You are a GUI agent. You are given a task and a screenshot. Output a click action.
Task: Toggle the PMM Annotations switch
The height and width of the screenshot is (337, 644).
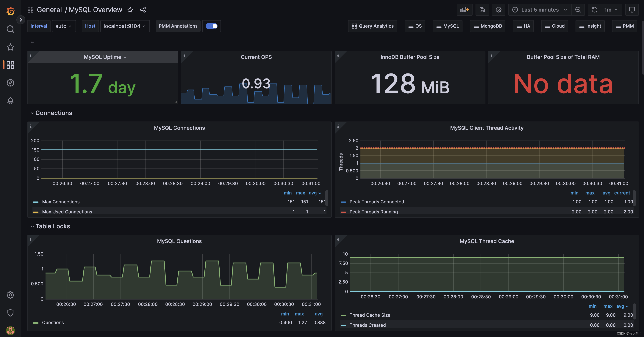212,26
